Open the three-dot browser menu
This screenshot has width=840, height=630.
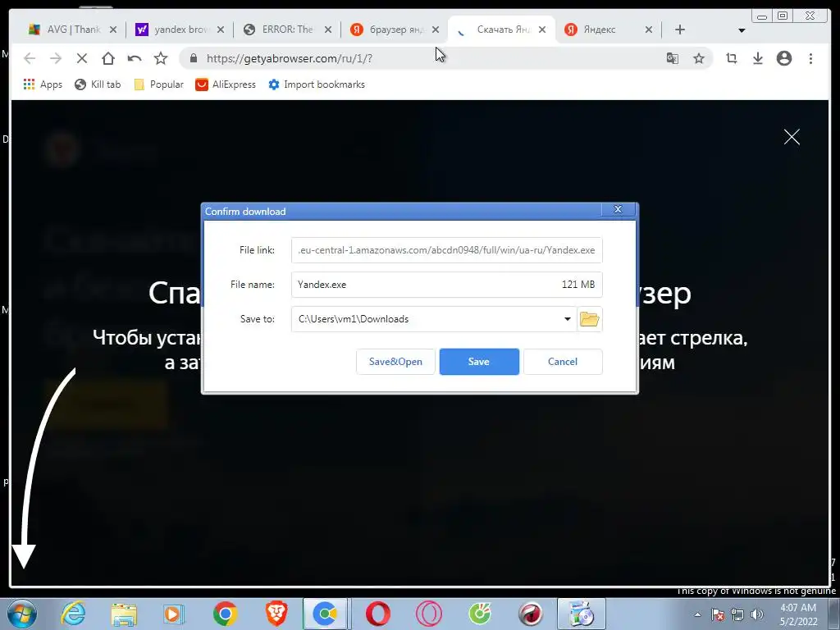811,58
